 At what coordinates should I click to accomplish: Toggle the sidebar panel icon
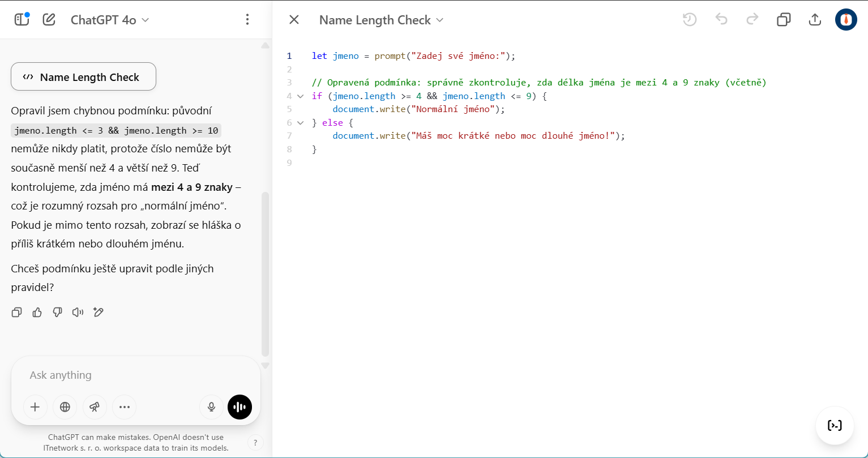click(22, 20)
